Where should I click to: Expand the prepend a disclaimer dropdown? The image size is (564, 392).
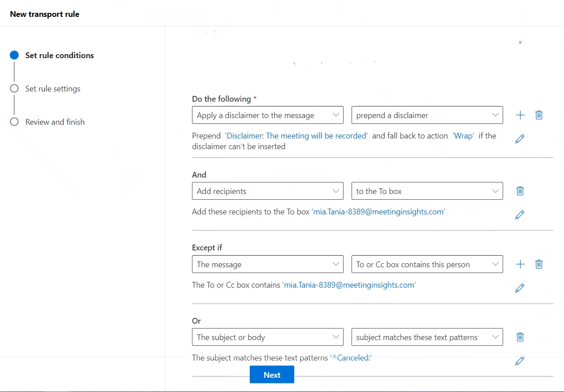427,115
